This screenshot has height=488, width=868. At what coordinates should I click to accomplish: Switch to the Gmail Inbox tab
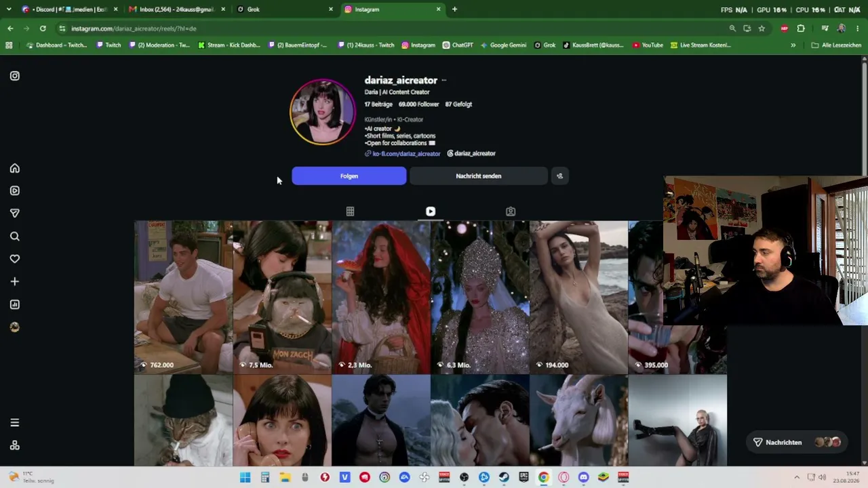(x=176, y=9)
